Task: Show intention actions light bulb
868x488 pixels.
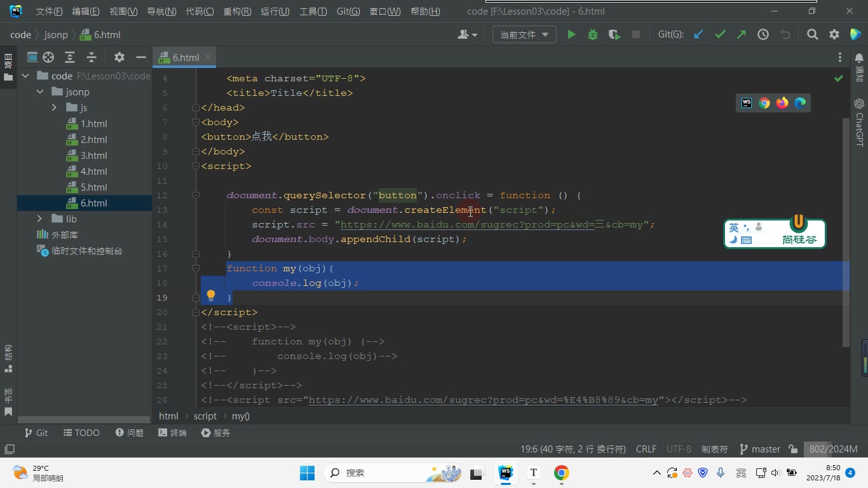Action: pyautogui.click(x=211, y=296)
